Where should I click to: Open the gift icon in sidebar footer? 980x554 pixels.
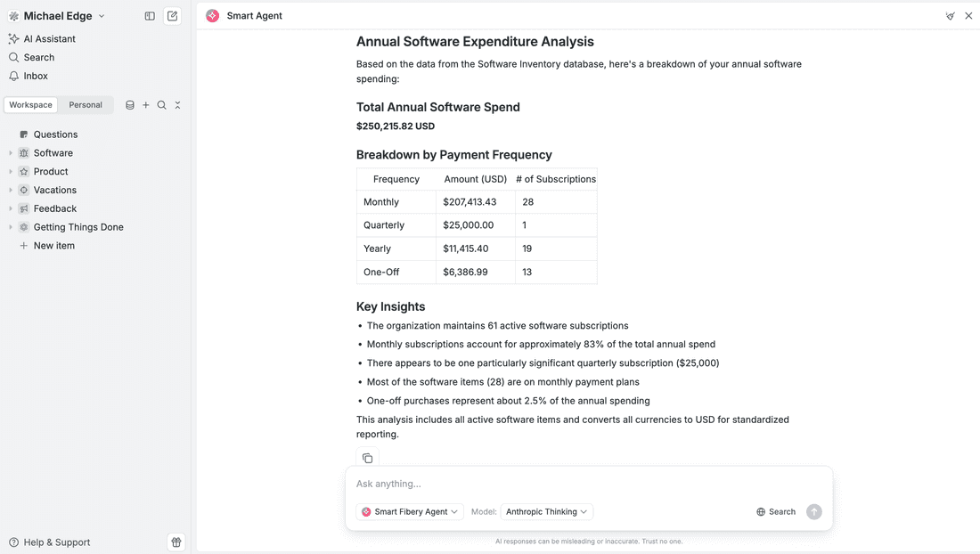point(176,542)
